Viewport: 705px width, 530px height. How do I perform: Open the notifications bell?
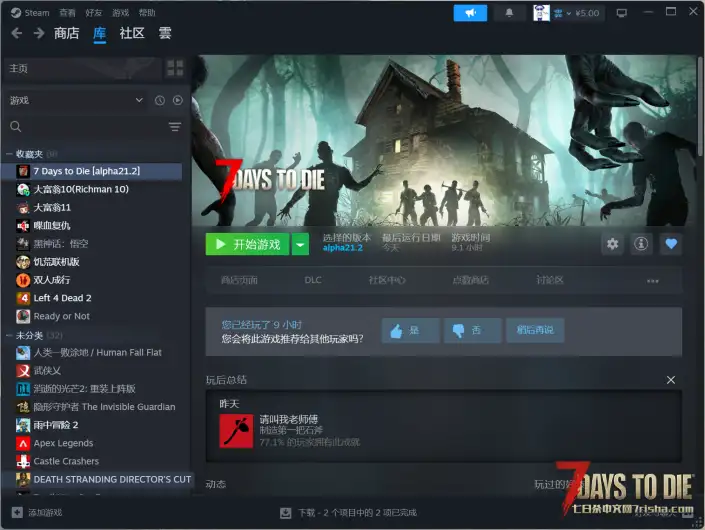click(x=509, y=13)
